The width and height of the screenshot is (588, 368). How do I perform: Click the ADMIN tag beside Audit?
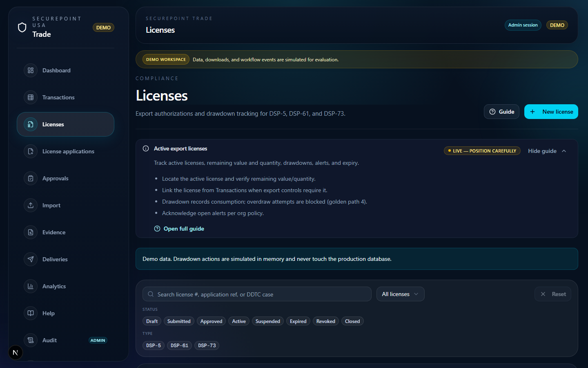[x=98, y=340]
